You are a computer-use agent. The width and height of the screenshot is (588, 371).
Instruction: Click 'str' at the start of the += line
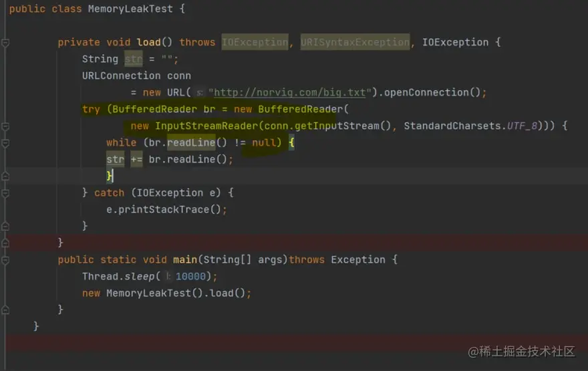tap(115, 159)
